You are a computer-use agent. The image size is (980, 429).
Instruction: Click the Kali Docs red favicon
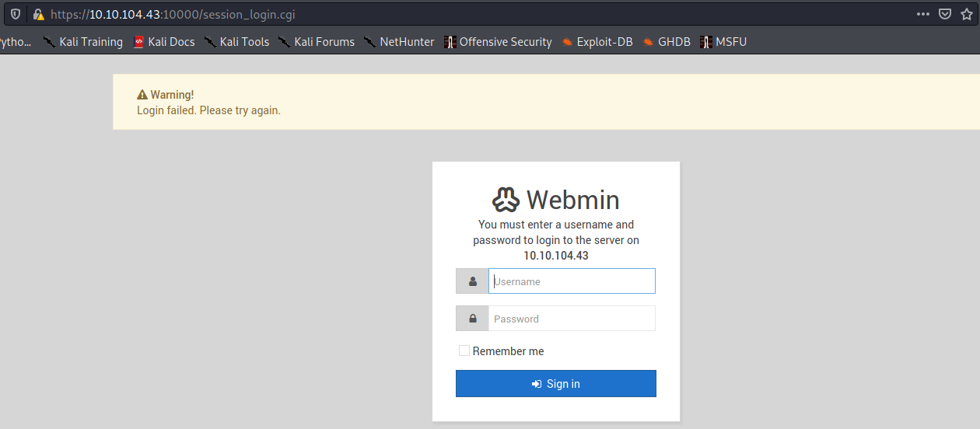[x=139, y=42]
